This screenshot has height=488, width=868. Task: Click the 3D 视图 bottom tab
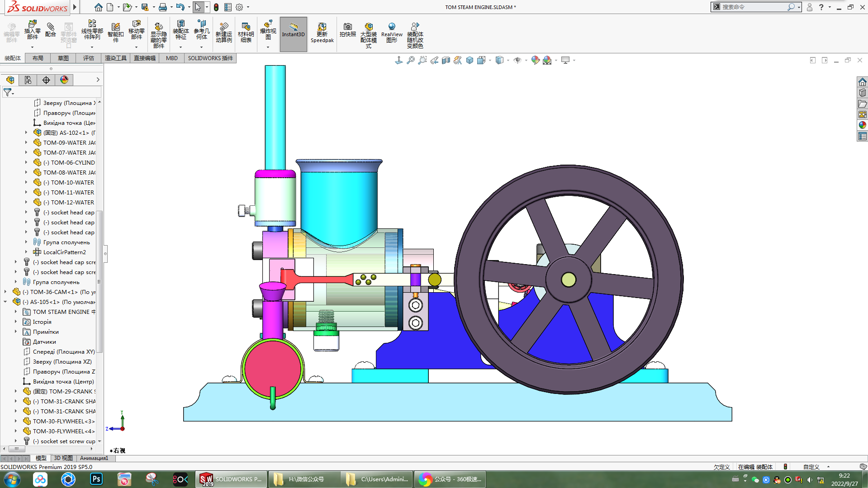coord(63,458)
